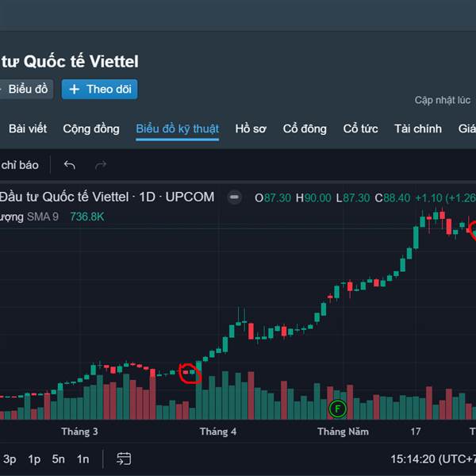Viewport: 476px width, 476px height.
Task: Click the 736.8K volume value
Action: 87,217
